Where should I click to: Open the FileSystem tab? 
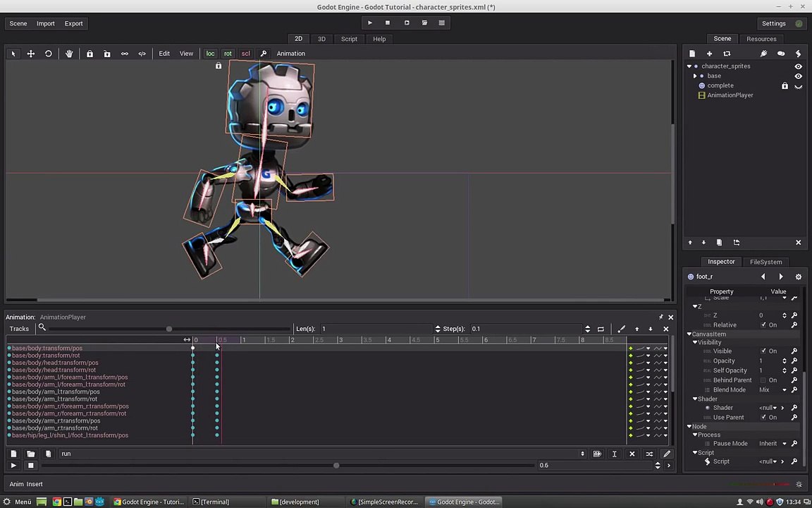pyautogui.click(x=766, y=262)
